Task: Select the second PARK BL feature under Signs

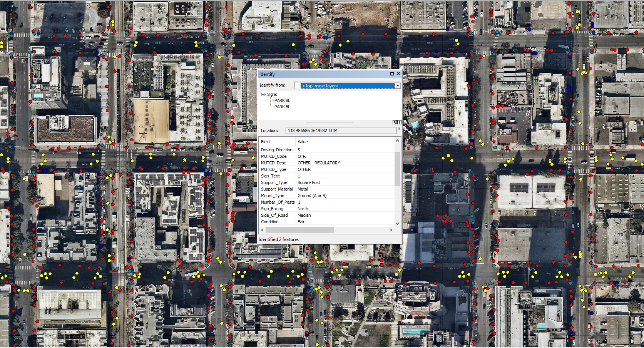Action: click(x=282, y=107)
